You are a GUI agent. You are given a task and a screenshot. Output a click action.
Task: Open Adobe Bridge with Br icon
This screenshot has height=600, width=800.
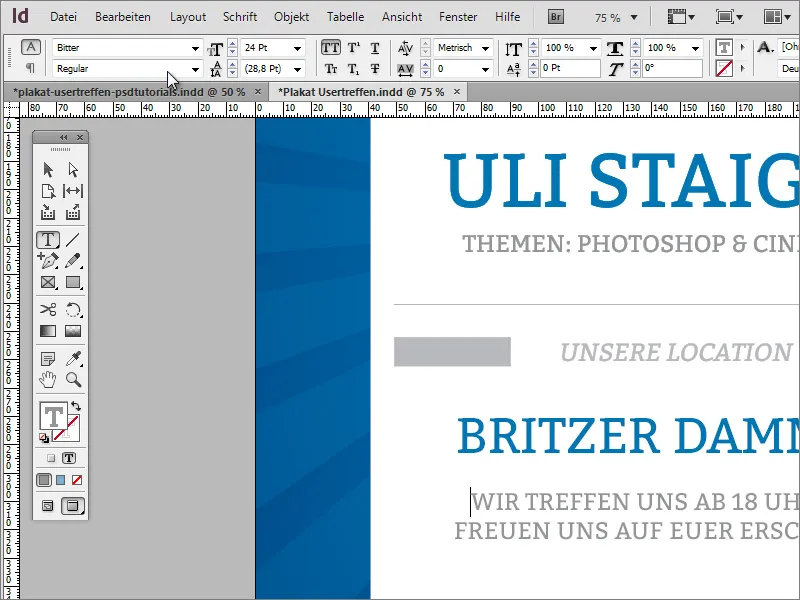(x=556, y=17)
